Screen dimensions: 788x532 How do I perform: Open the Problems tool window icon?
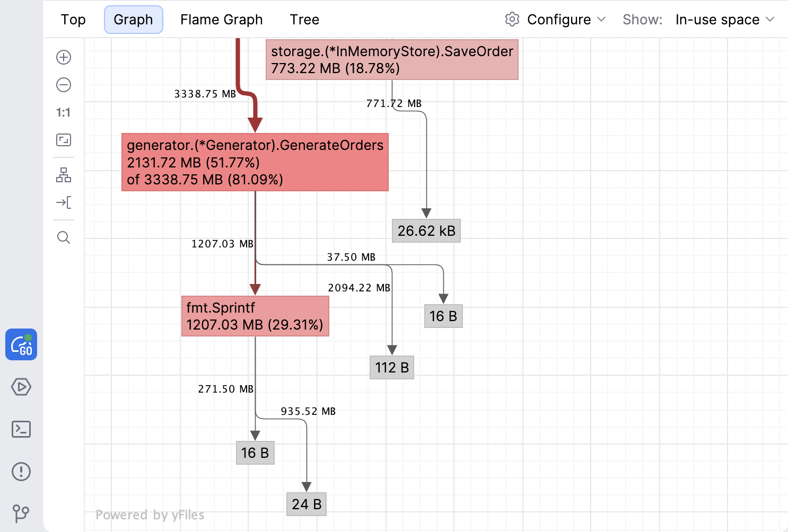[x=21, y=472]
